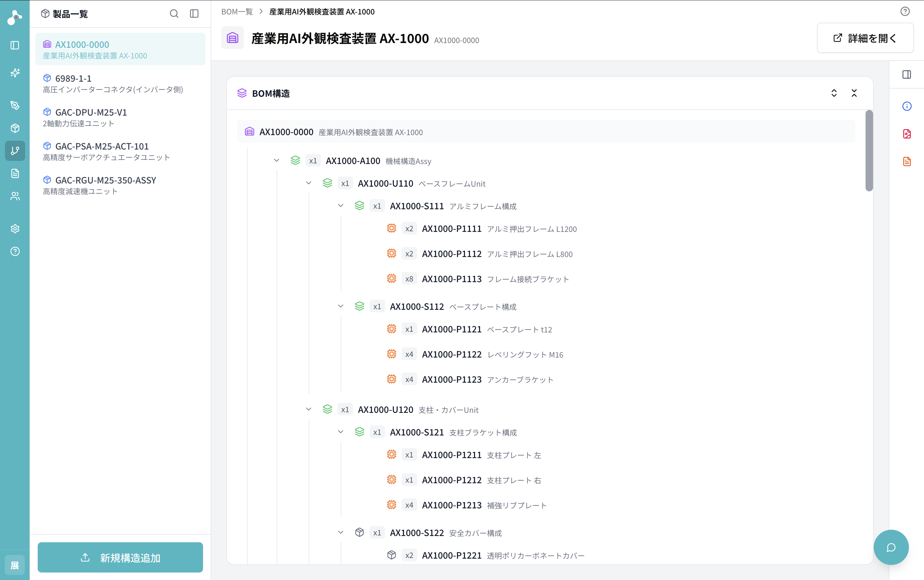The image size is (924, 580).
Task: Toggle the right side panel layout icon
Action: 907,74
